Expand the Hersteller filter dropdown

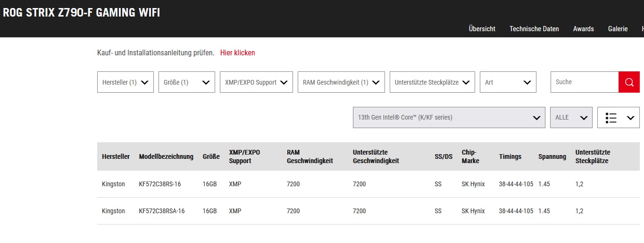click(125, 82)
